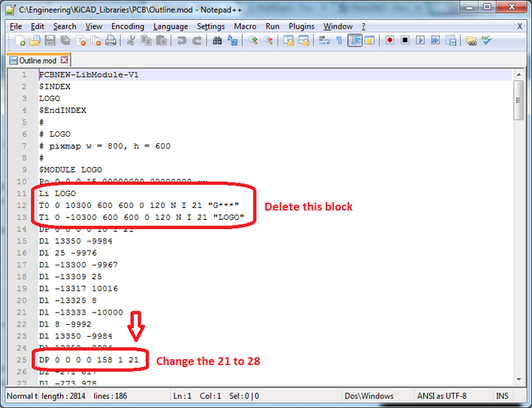Close the Outline.mod tab with red X
Viewport: 532px width, 408px height.
[64, 60]
